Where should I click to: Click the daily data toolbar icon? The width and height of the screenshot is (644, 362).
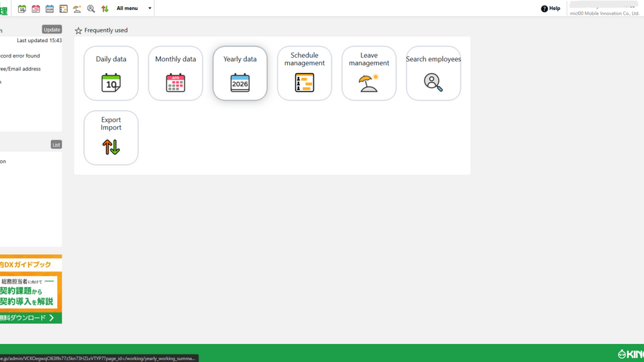(22, 9)
